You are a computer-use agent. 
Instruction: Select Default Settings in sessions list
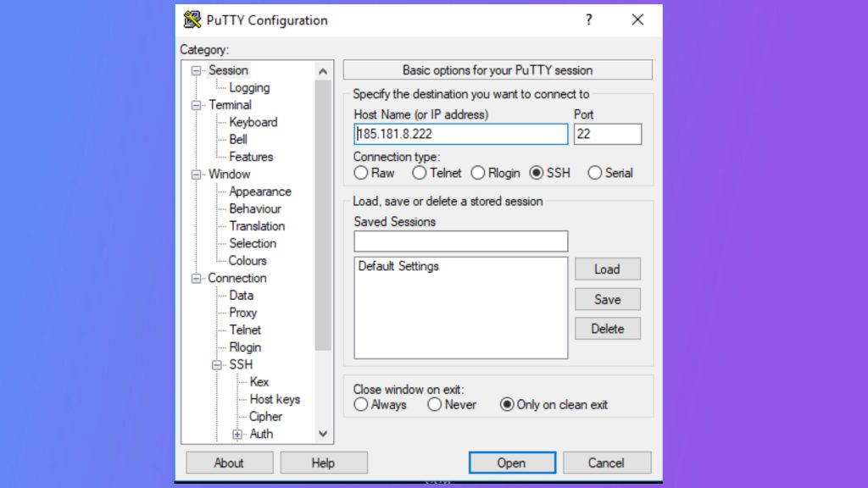coord(398,266)
